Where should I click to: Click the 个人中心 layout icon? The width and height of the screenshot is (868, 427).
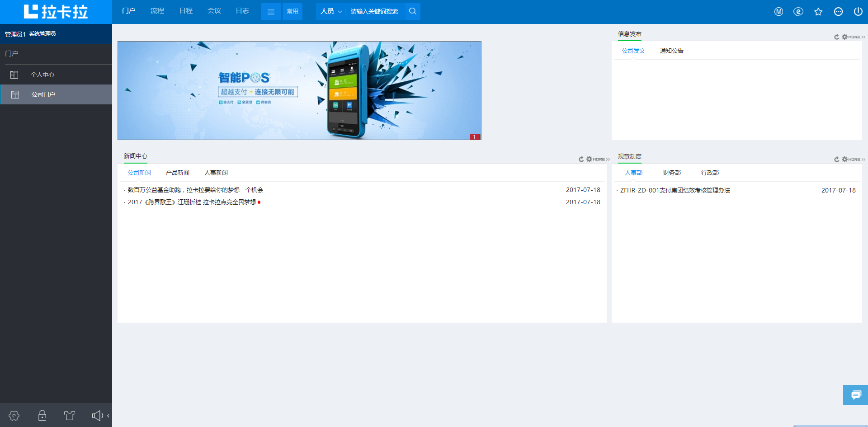click(x=14, y=75)
